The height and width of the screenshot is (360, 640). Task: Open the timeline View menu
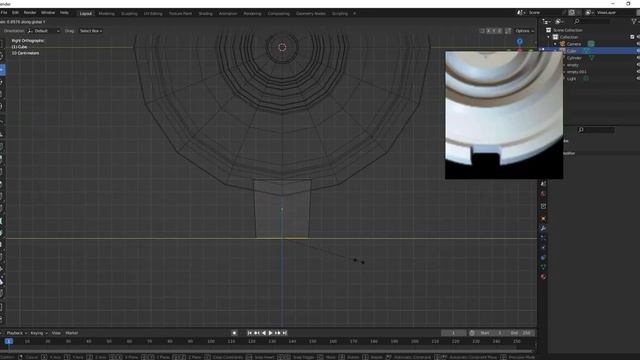(x=56, y=333)
